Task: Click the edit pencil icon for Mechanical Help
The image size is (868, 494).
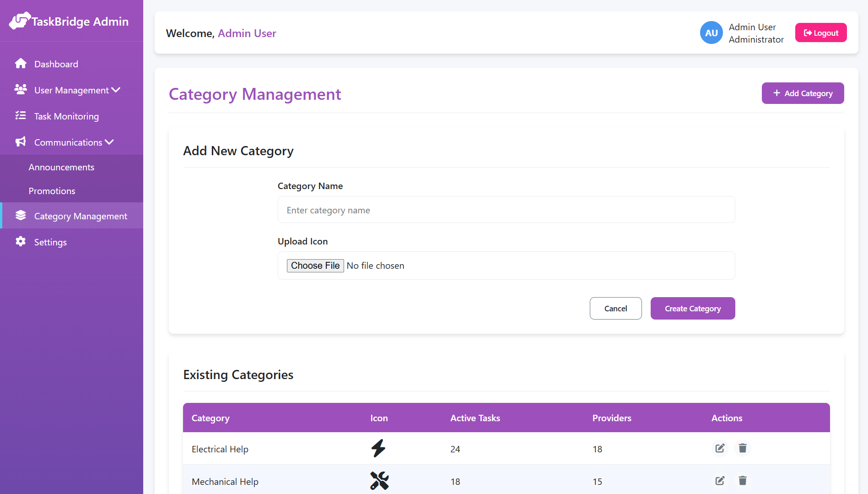Action: (720, 481)
